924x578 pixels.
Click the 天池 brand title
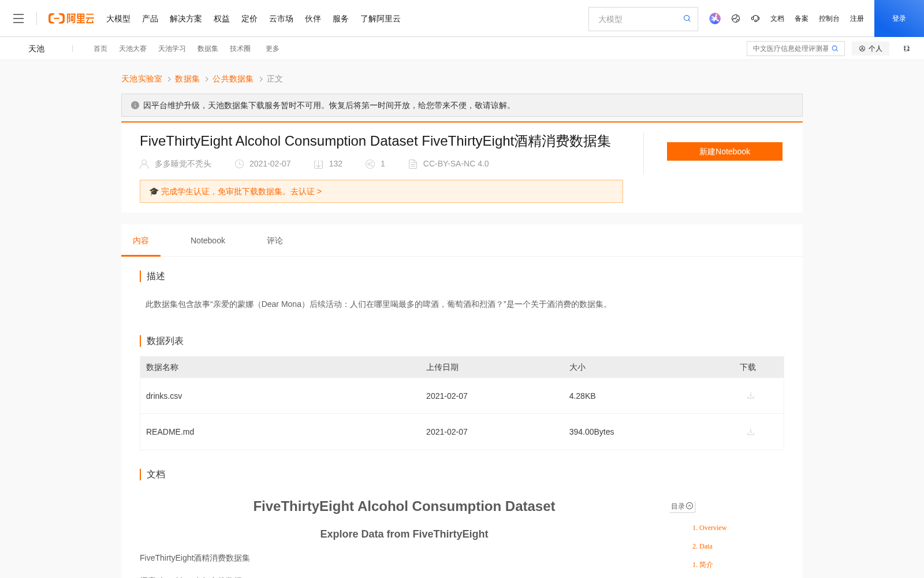point(36,49)
